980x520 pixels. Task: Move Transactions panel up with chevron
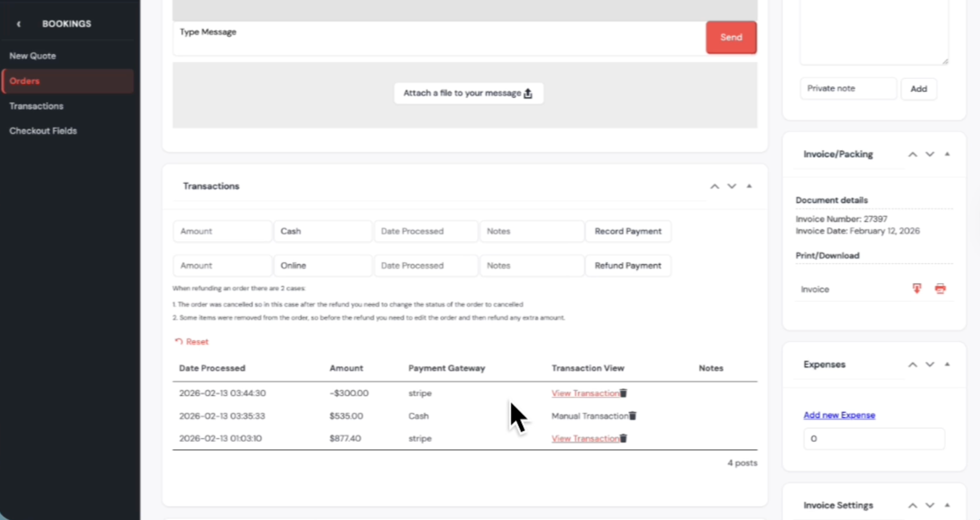[x=714, y=186]
